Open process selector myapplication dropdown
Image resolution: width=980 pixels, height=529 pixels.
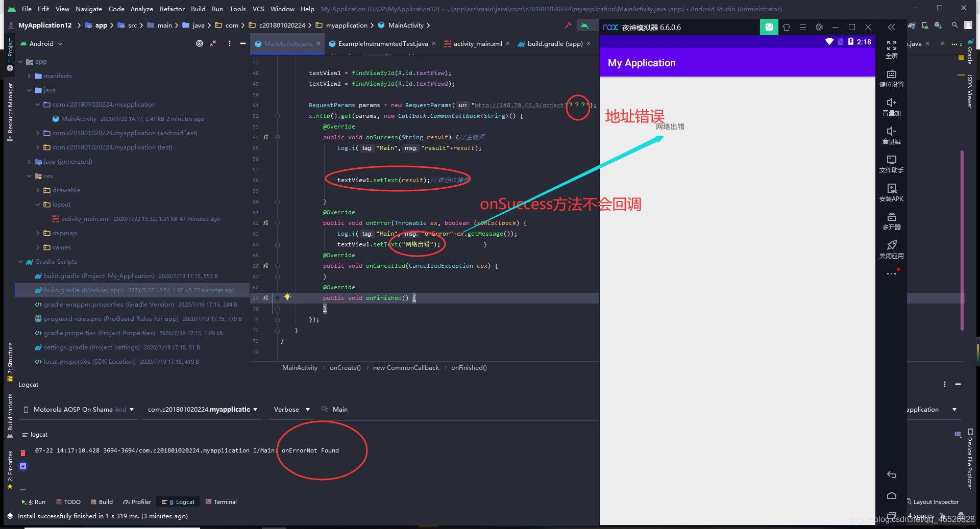[203, 409]
